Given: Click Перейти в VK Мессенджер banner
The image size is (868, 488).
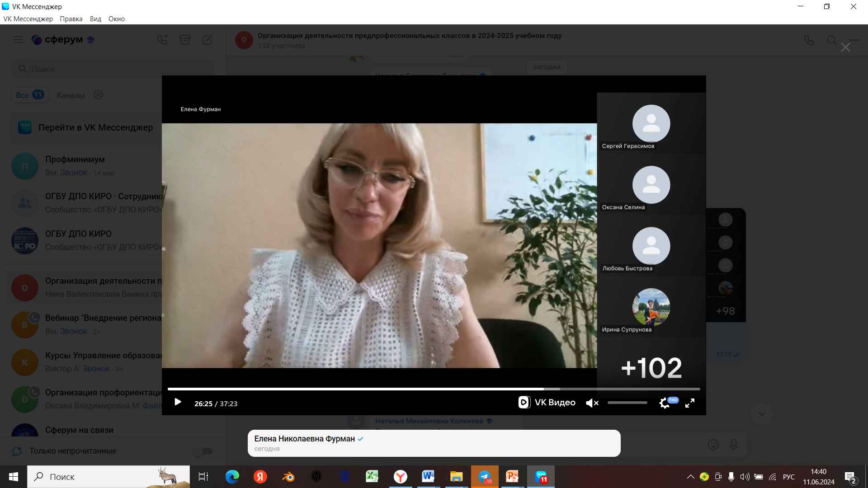Looking at the screenshot, I should tap(86, 127).
